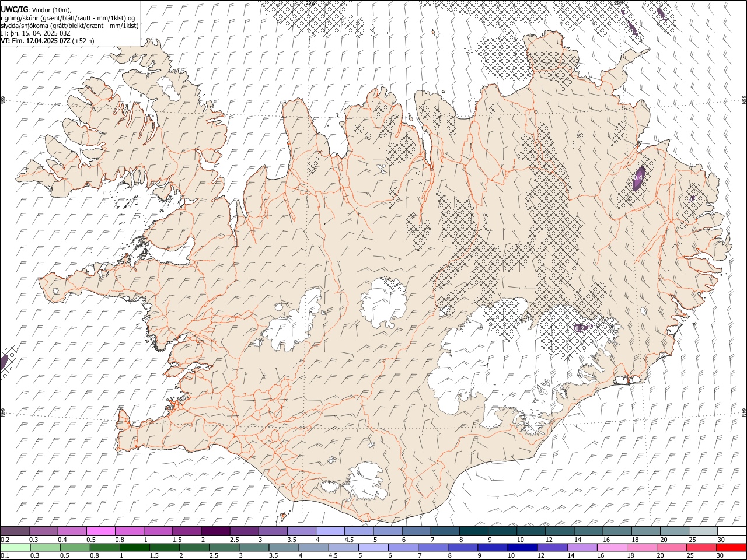Click the 0.2 purple swatch in upper legend
The image size is (747, 560).
[x=15, y=531]
